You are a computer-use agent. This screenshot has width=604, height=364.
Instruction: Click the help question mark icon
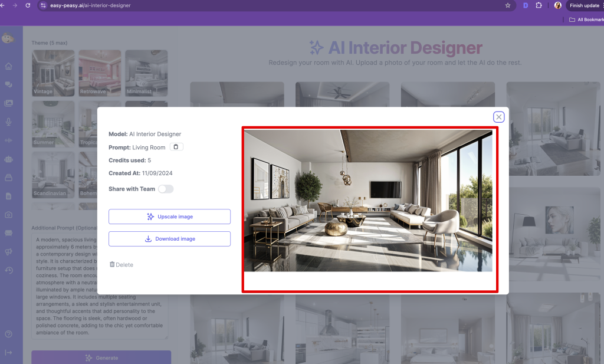pos(8,334)
